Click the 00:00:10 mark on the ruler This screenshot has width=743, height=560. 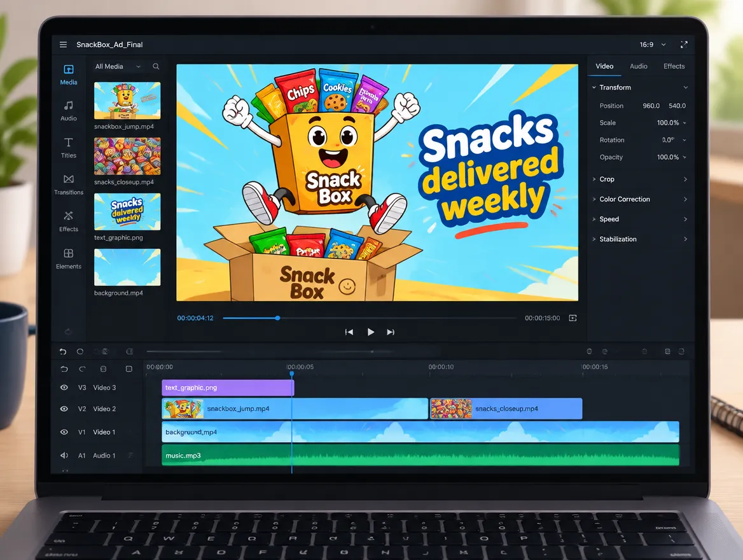(x=441, y=367)
